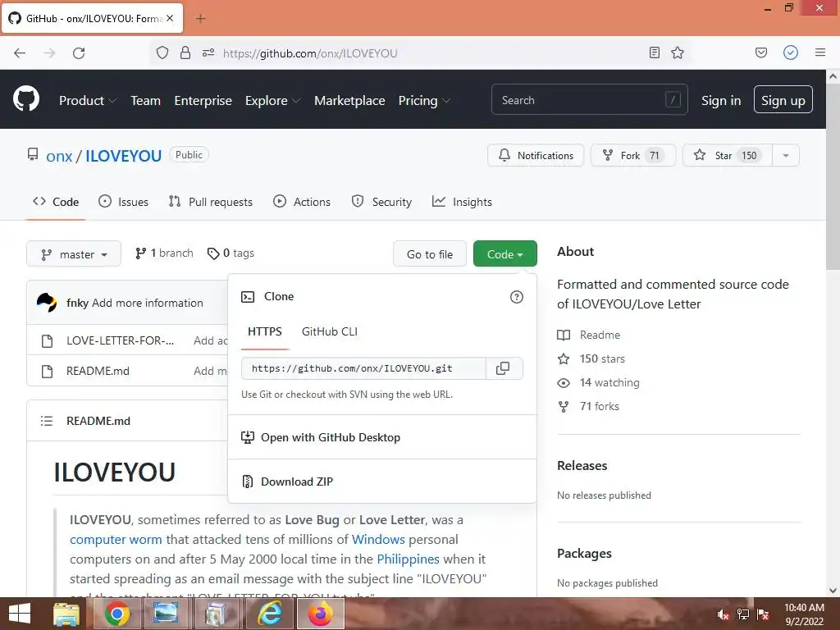Click the Save to Pocket icon
The image size is (840, 630).
(761, 53)
